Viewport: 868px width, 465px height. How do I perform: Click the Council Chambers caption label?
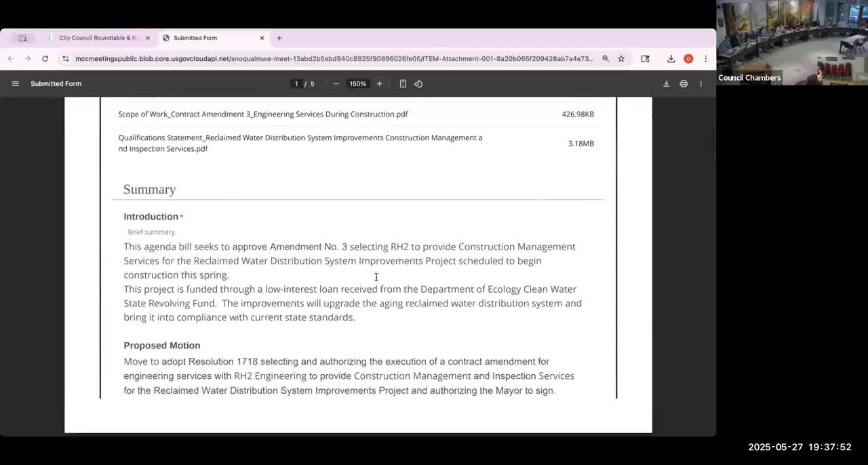[749, 77]
